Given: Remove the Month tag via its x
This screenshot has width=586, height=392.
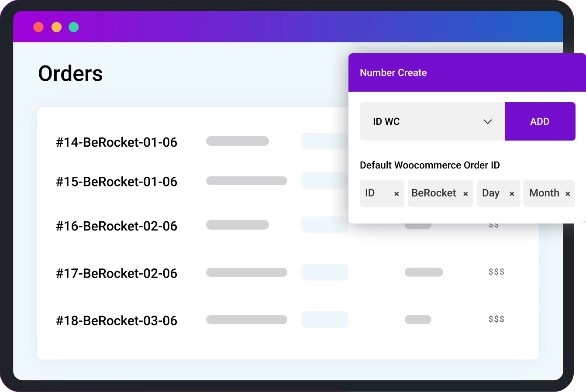Looking at the screenshot, I should click(x=568, y=194).
